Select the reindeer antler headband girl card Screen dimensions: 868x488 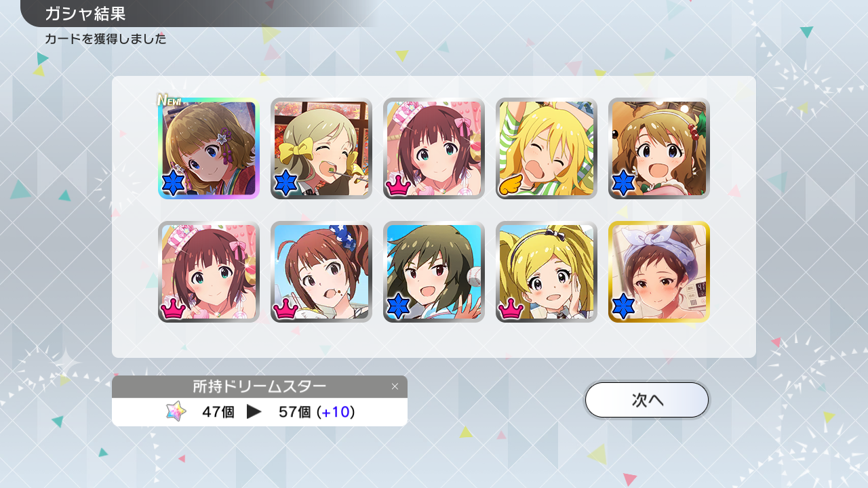coord(659,148)
